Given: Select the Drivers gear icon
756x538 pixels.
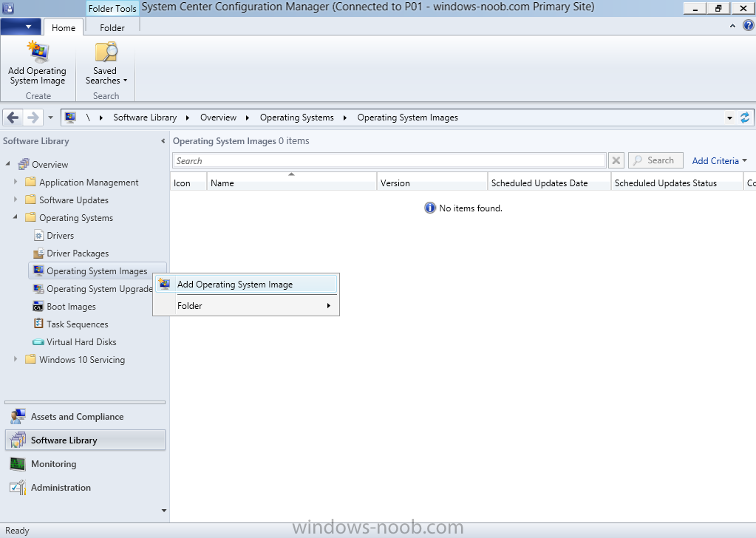Looking at the screenshot, I should coord(38,236).
